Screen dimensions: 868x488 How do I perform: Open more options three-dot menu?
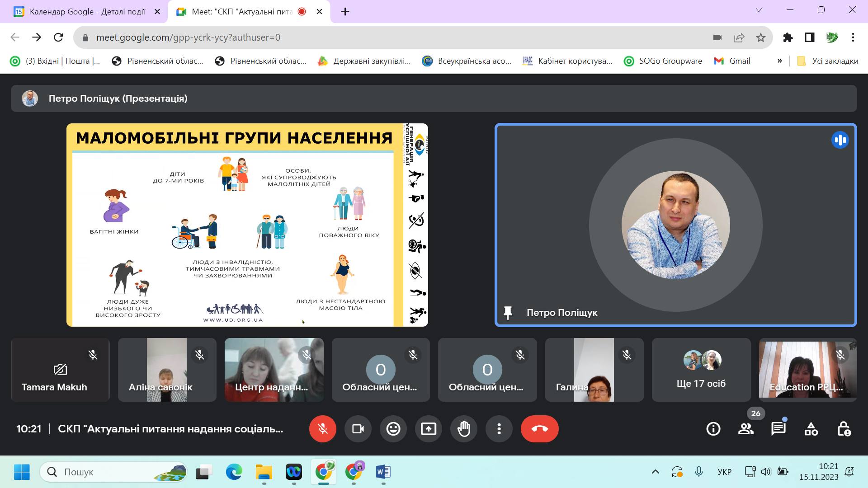499,429
